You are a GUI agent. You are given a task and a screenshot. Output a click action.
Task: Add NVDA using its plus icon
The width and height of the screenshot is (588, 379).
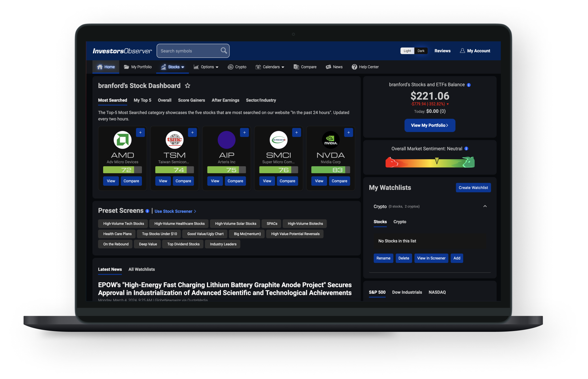[x=348, y=132]
